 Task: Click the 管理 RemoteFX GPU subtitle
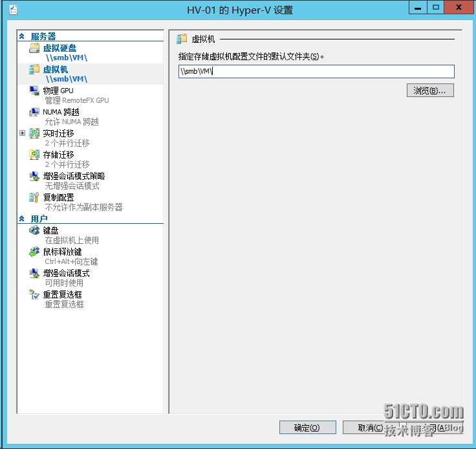click(77, 100)
